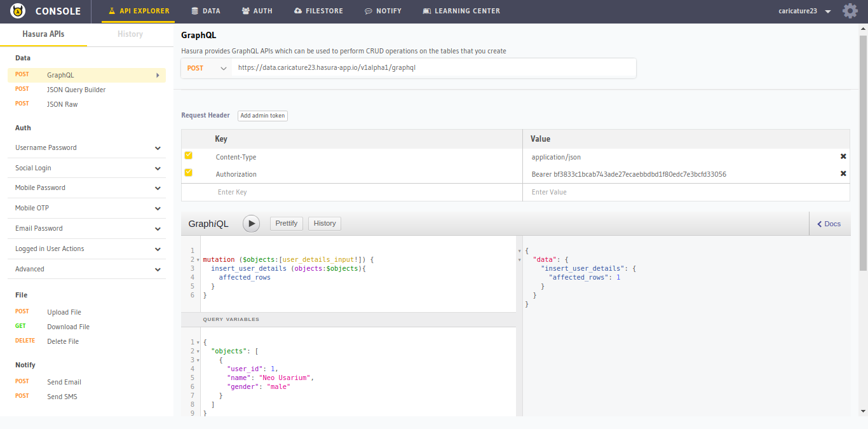Image resolution: width=868 pixels, height=429 pixels.
Task: Delete the Authorization header row
Action: 843,174
